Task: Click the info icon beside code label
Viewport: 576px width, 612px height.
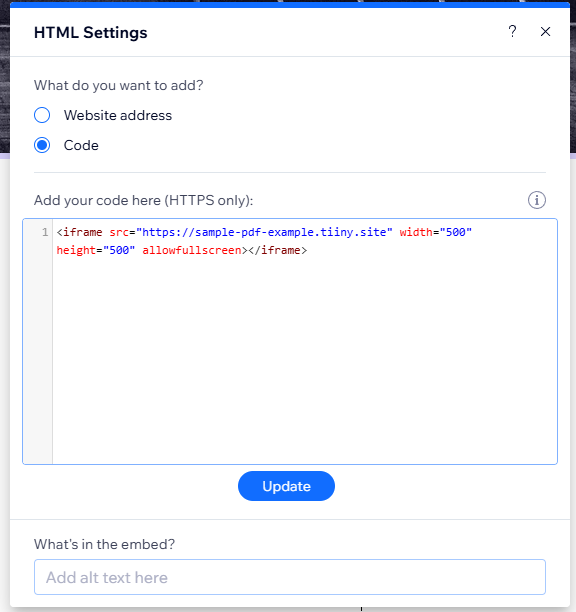Action: click(537, 200)
